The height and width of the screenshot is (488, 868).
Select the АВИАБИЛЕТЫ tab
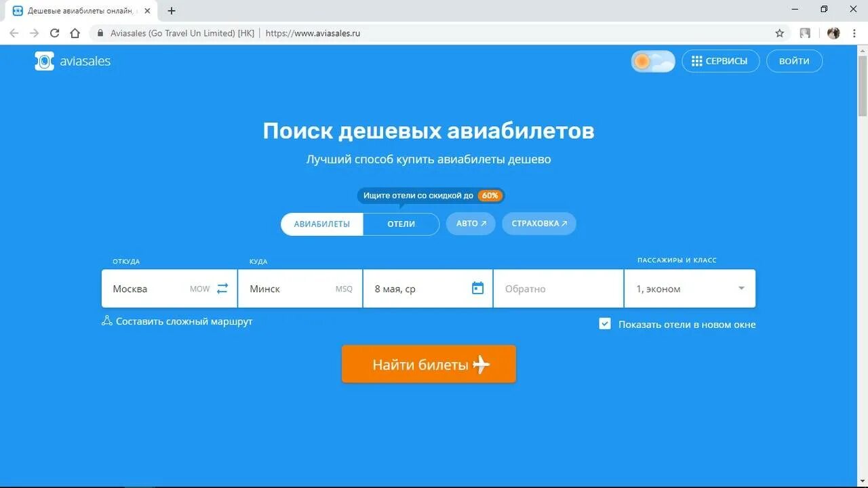point(321,224)
